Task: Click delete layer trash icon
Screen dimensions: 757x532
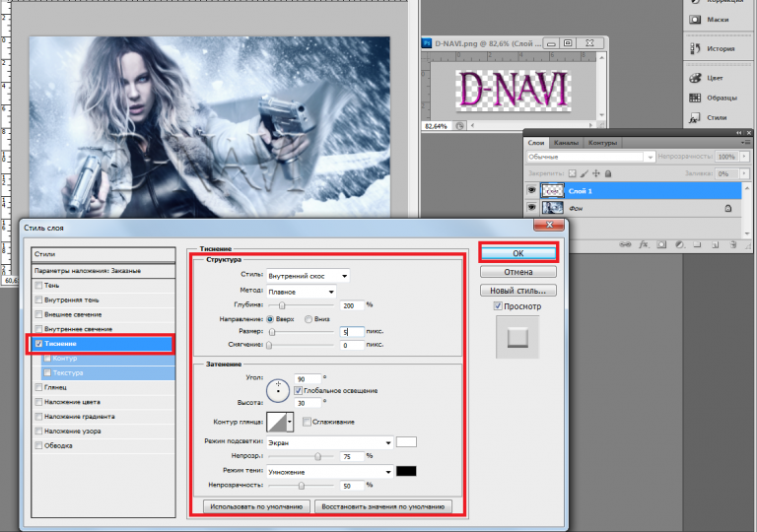Action: coord(733,244)
